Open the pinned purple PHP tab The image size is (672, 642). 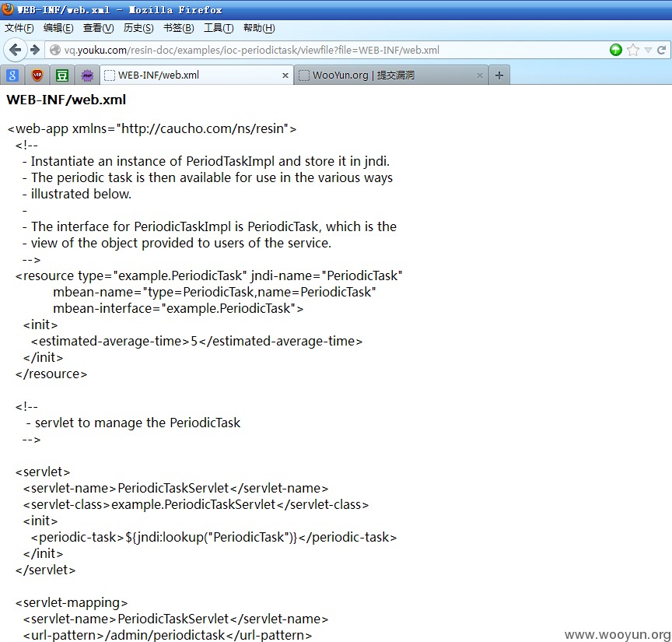(87, 75)
